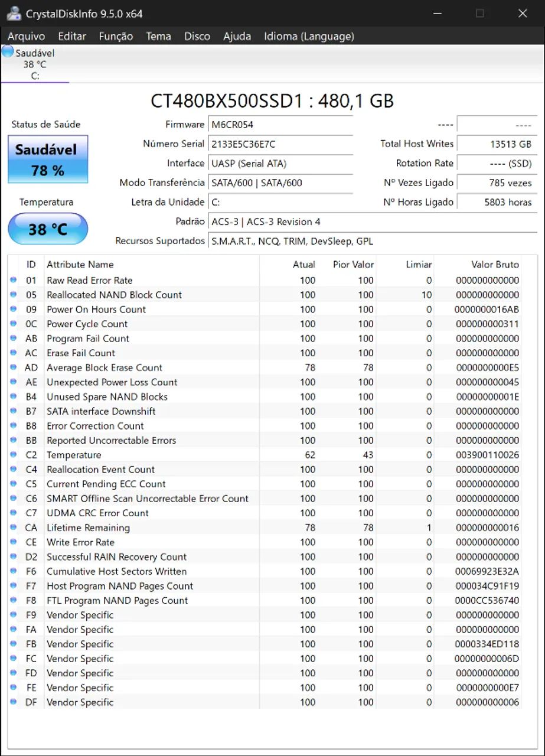Click the status dot for Current Pending ECC Count
545x756 pixels.
pos(13,484)
